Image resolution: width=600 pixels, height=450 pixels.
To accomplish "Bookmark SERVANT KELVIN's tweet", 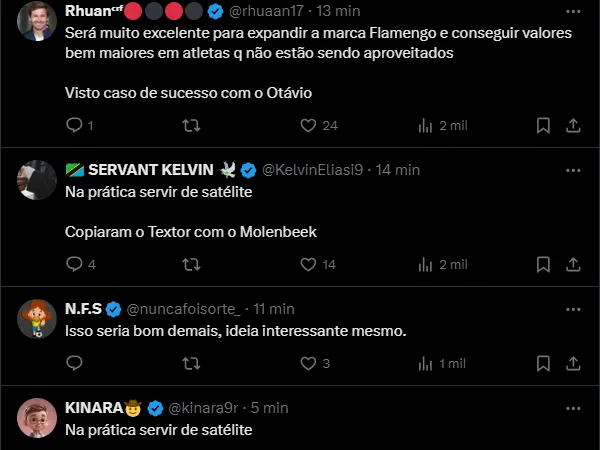I will pos(543,264).
